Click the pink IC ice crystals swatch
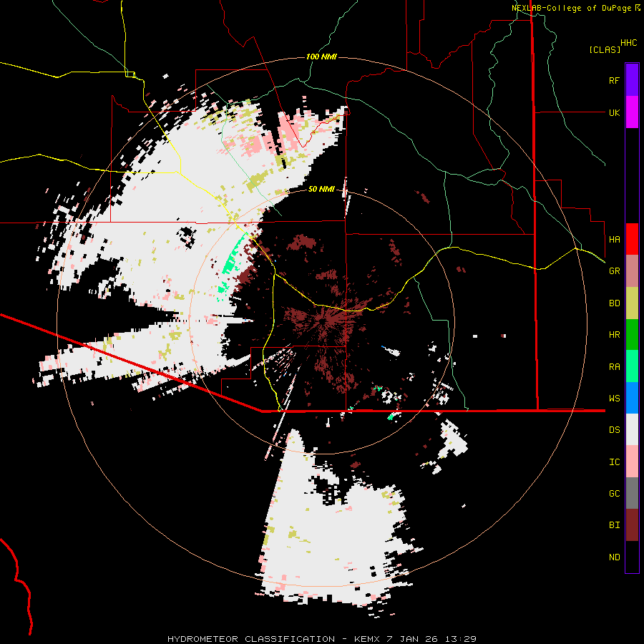The image size is (644, 644). 632,462
